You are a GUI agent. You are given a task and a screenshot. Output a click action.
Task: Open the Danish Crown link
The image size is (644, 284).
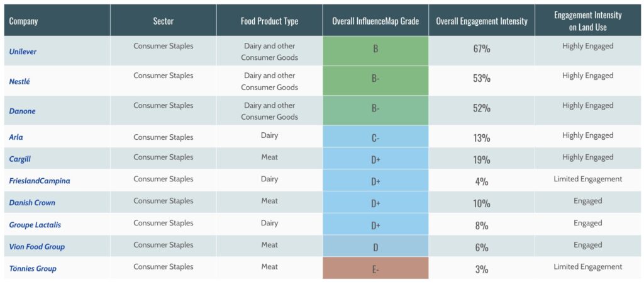tap(32, 203)
